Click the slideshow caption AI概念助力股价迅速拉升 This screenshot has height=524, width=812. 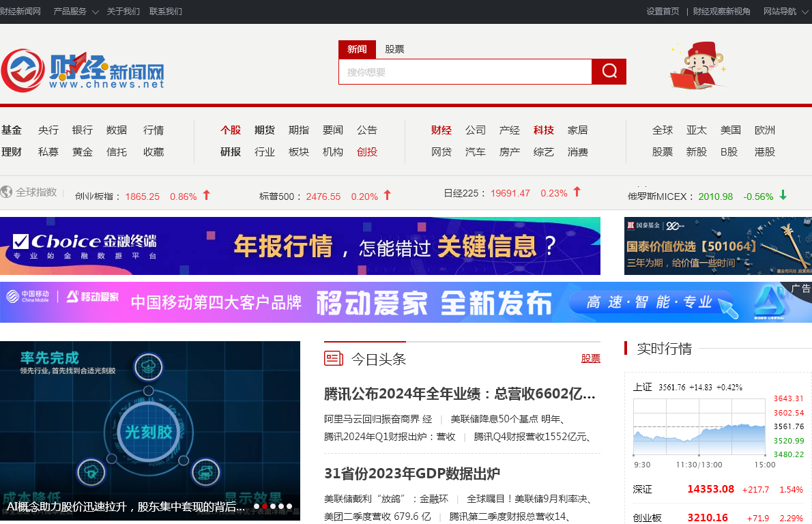point(126,507)
